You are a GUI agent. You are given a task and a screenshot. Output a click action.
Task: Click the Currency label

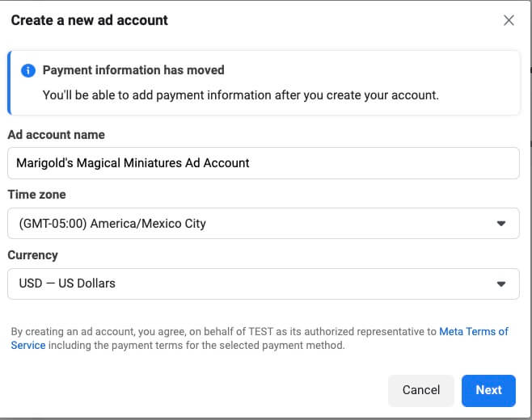(x=32, y=255)
